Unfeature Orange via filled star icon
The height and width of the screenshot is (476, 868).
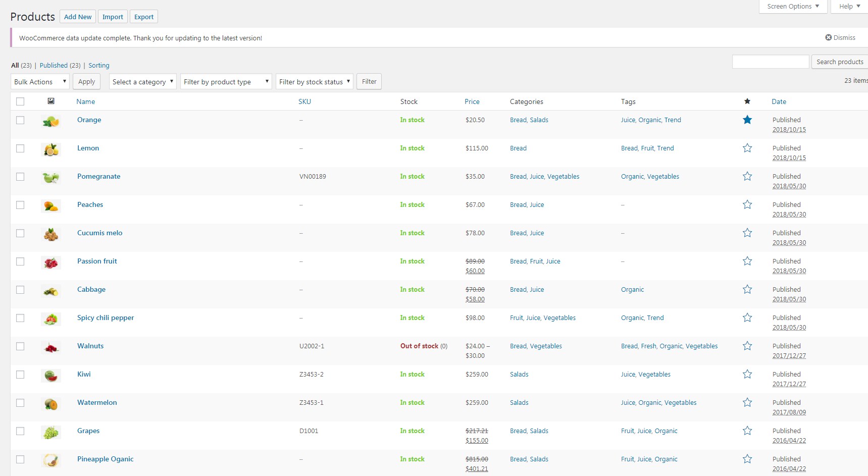click(747, 120)
